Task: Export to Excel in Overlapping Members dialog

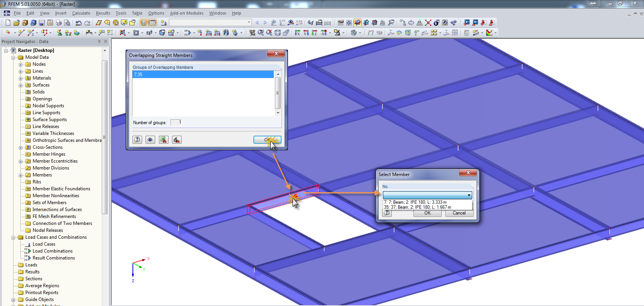Action: (x=164, y=140)
